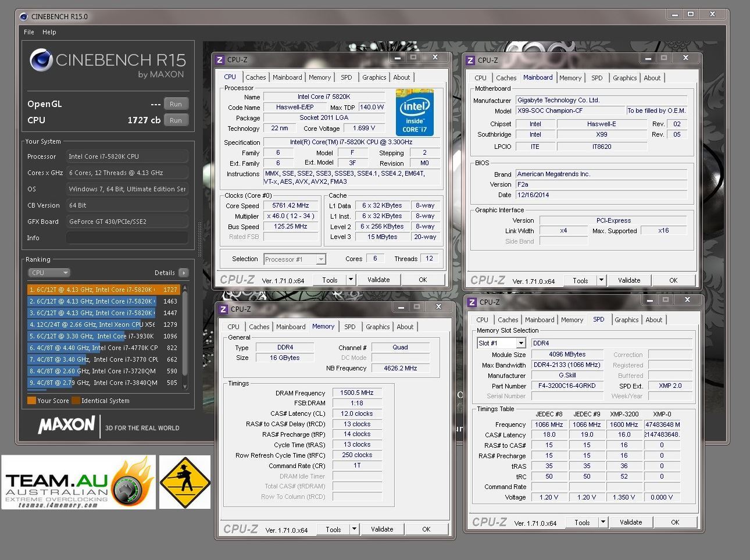Screen dimensions: 750x560
Task: Run the OpenGL benchmark
Action: click(x=176, y=104)
